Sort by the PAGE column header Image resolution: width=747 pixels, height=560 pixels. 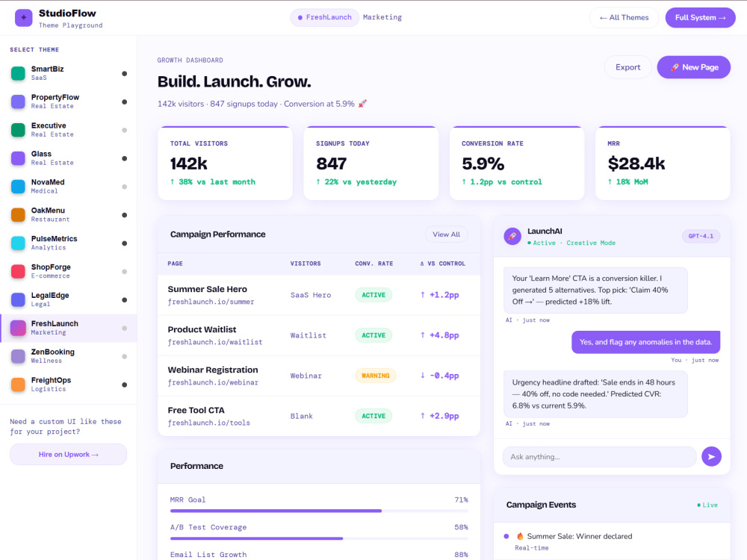(x=175, y=264)
